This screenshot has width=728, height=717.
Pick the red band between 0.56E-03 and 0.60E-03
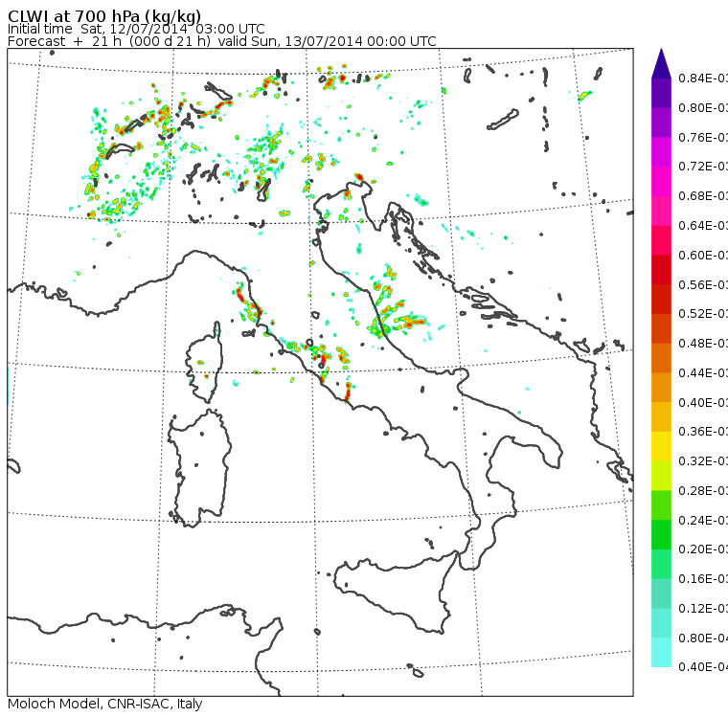(x=661, y=270)
